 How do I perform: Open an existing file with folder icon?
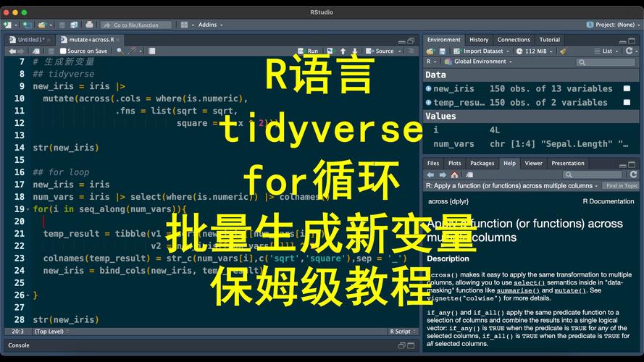pos(41,25)
